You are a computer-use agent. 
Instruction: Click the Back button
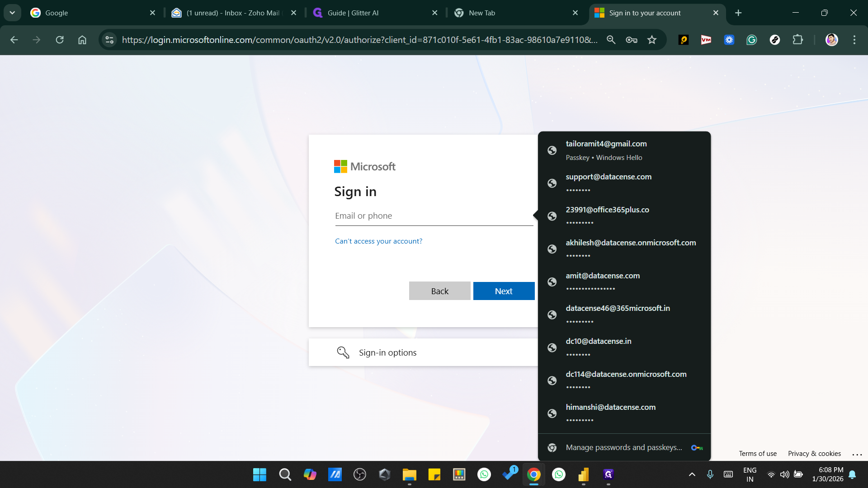(439, 291)
